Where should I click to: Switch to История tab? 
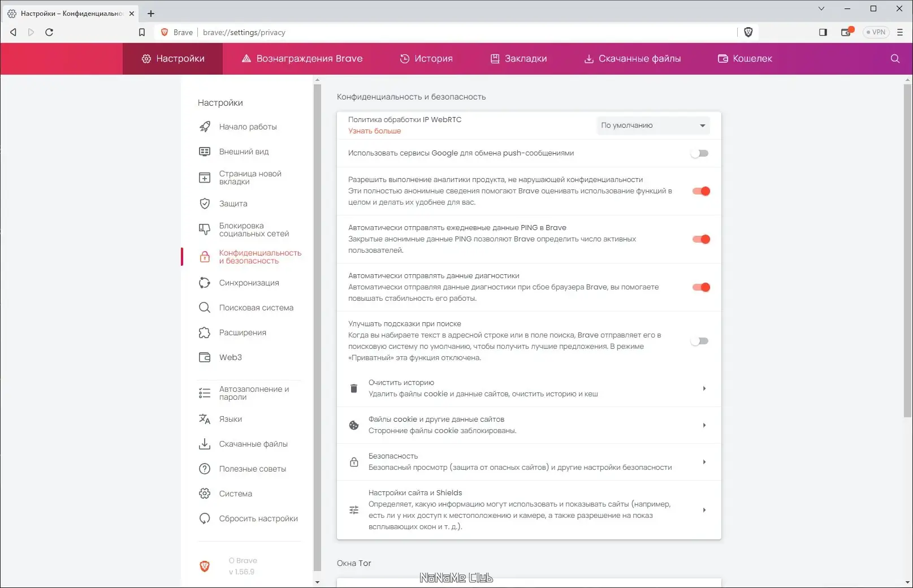(x=426, y=59)
